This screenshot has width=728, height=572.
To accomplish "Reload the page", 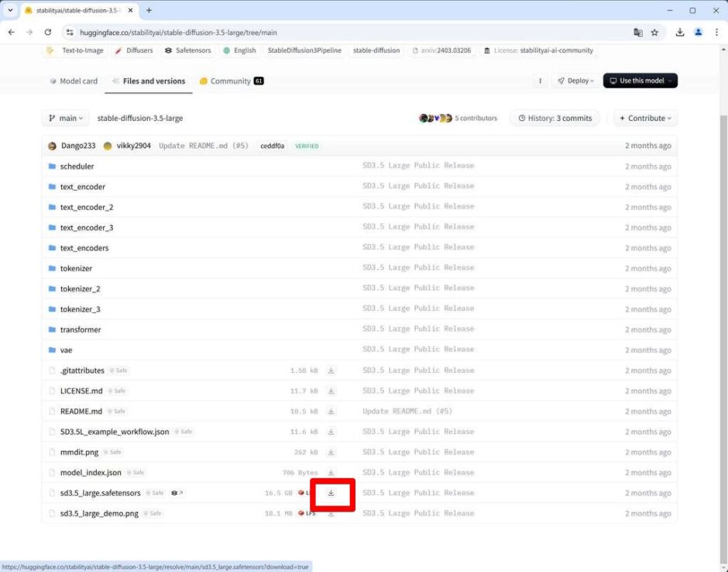I will (x=48, y=33).
